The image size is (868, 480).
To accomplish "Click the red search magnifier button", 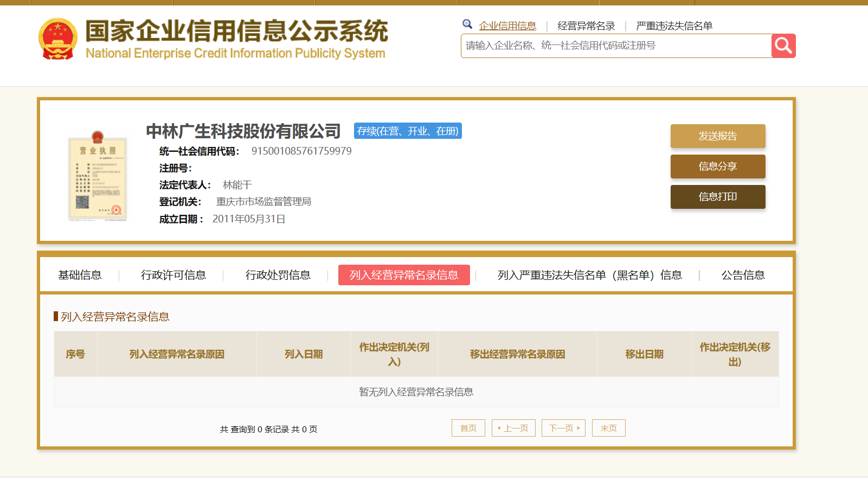I will [783, 46].
